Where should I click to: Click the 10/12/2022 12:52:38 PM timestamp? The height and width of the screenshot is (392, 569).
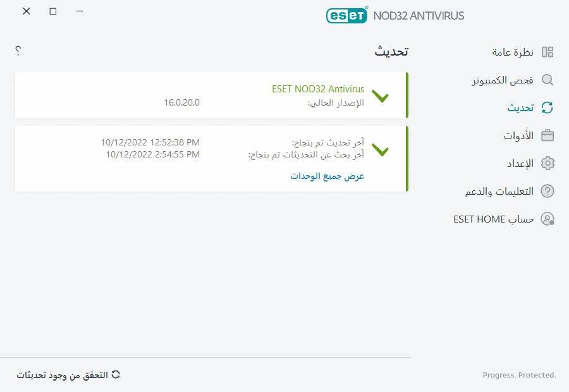[x=150, y=142]
